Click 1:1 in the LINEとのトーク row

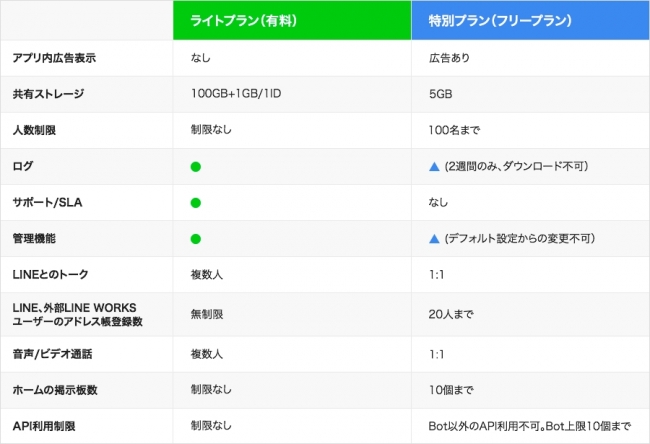click(x=437, y=274)
